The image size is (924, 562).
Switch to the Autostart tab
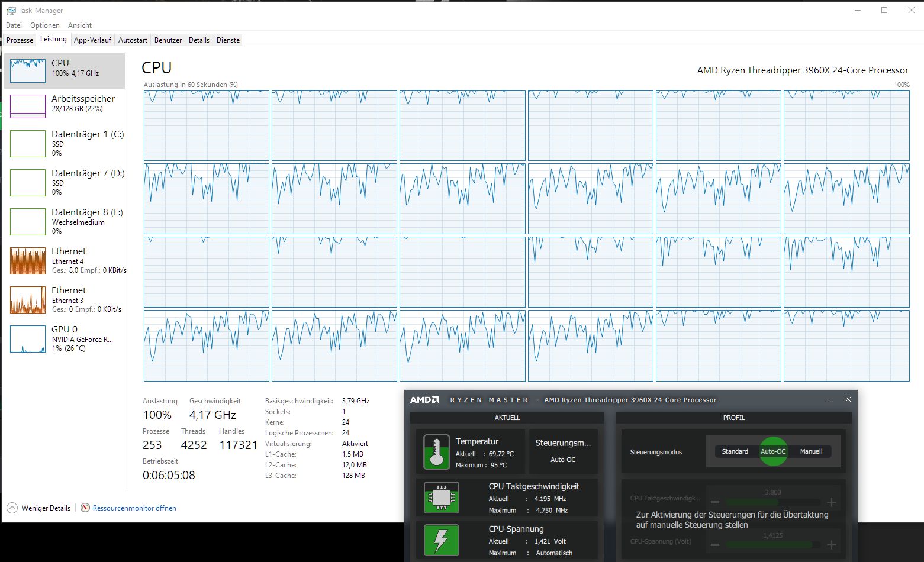click(133, 40)
